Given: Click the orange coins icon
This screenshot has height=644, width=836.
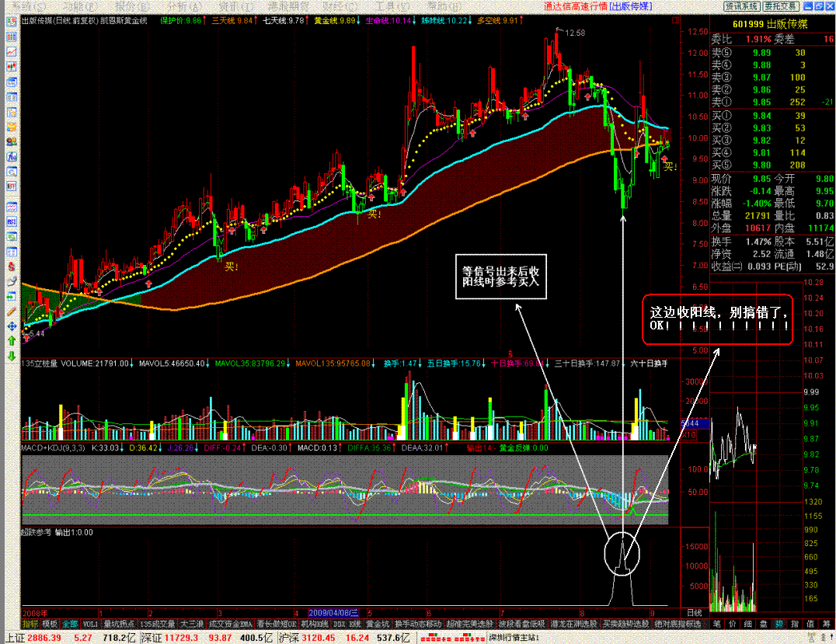Looking at the screenshot, I should [x=11, y=127].
